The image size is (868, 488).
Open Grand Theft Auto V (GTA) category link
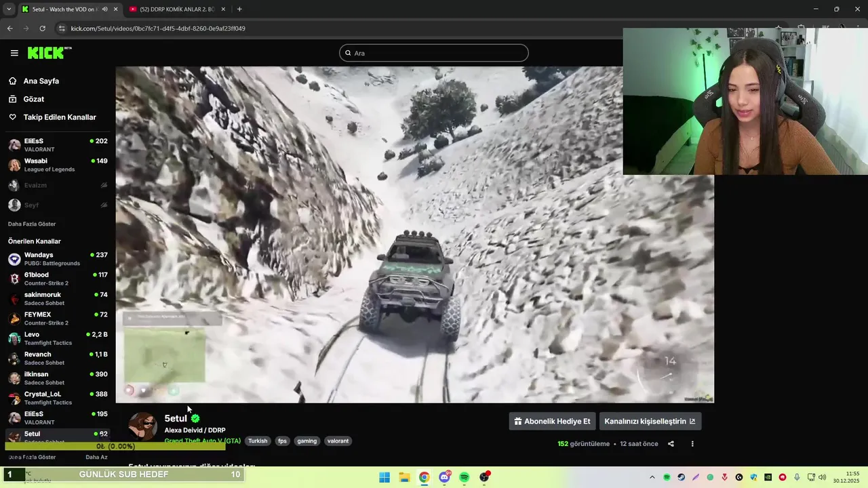tap(202, 441)
